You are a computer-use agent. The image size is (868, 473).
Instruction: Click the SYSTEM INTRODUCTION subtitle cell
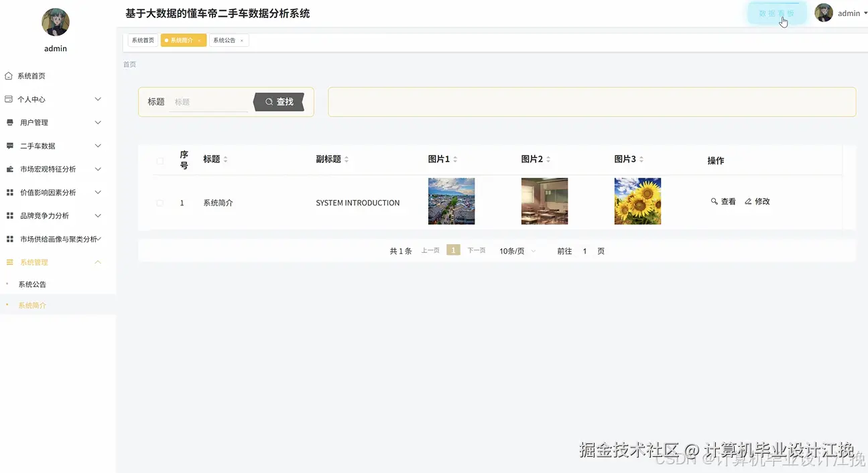(x=358, y=203)
